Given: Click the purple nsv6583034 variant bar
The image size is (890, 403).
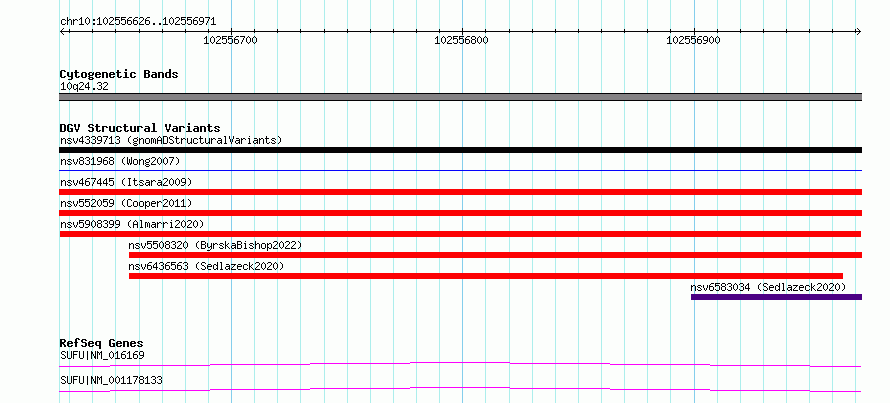Looking at the screenshot, I should point(776,297).
